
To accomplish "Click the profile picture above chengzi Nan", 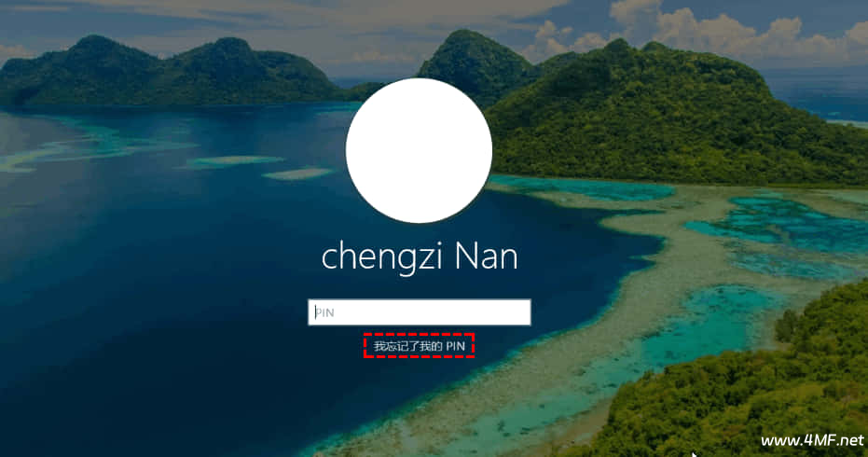I will (x=419, y=151).
